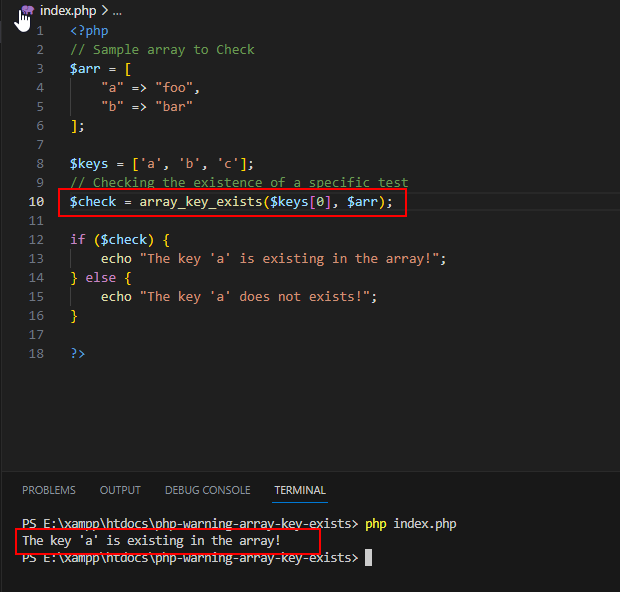Click the string "The key 'a' does not exists!"
Viewport: 620px width, 592px height.
[255, 297]
